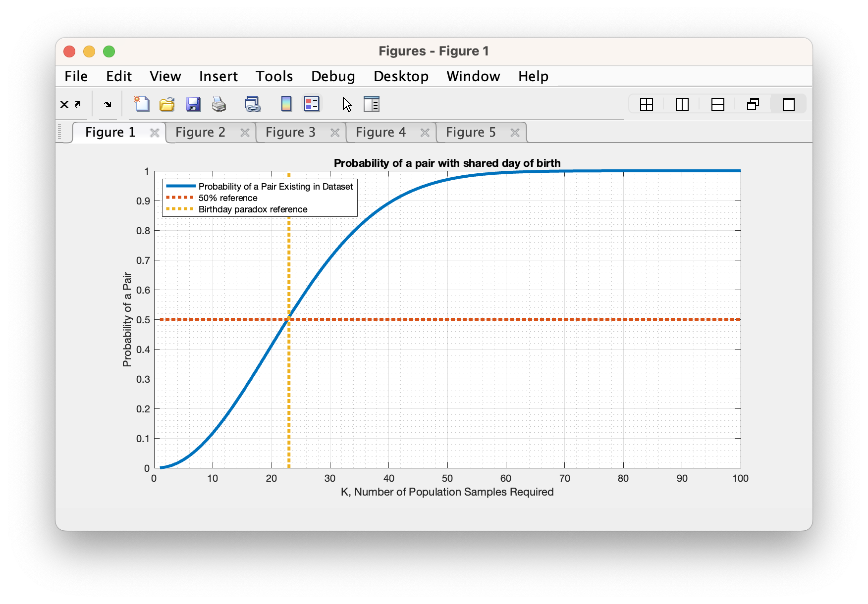The height and width of the screenshot is (604, 868).
Task: Select the grid tiling layout icon
Action: pyautogui.click(x=647, y=104)
